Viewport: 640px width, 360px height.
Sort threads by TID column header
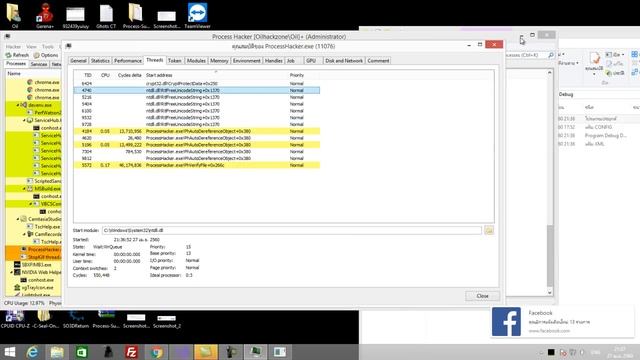87,75
